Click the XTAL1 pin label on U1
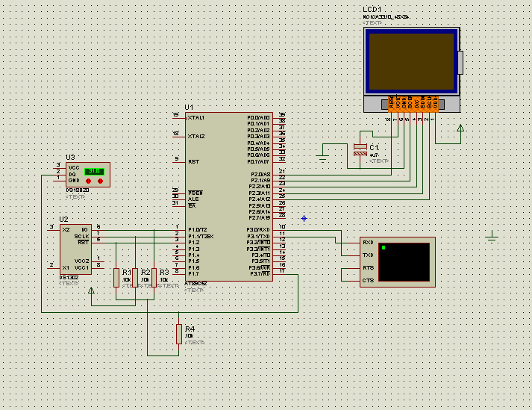 coord(196,118)
